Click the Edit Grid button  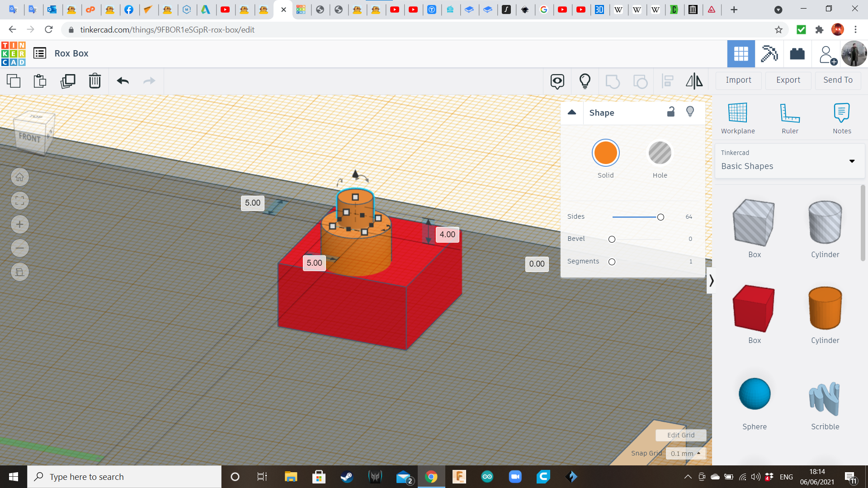tap(681, 435)
